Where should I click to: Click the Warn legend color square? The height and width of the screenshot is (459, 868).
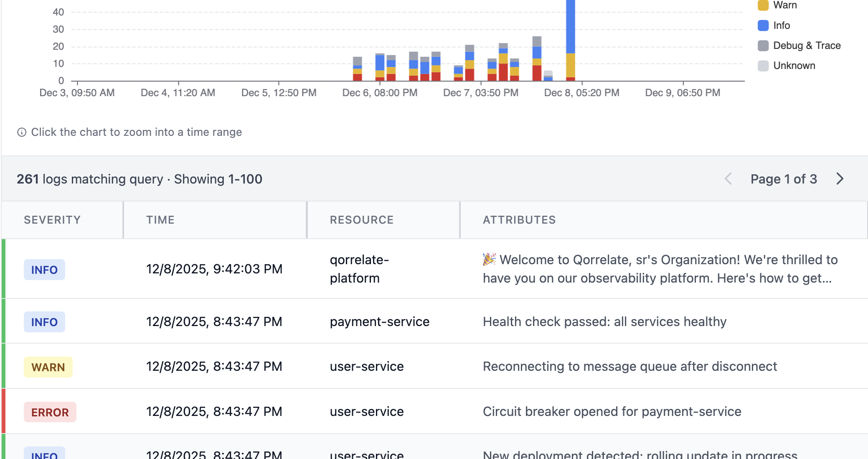pos(763,5)
